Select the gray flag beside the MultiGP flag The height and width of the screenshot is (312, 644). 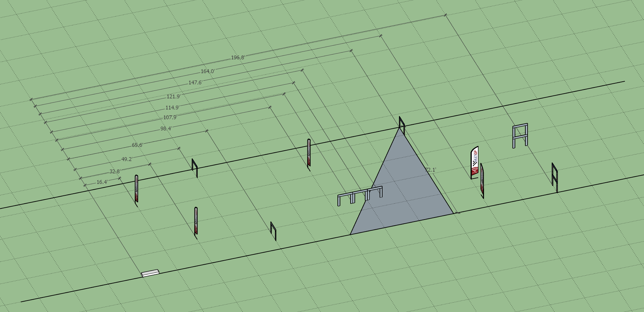[482, 181]
